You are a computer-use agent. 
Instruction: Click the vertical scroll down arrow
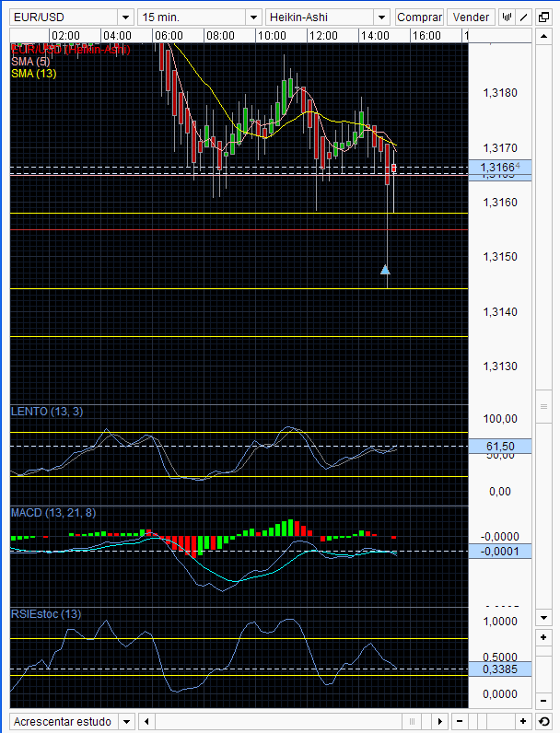pos(543,618)
